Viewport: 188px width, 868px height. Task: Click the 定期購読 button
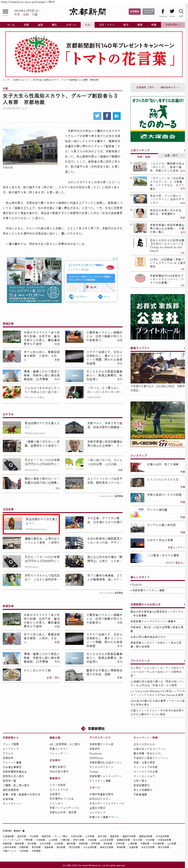(135, 12)
